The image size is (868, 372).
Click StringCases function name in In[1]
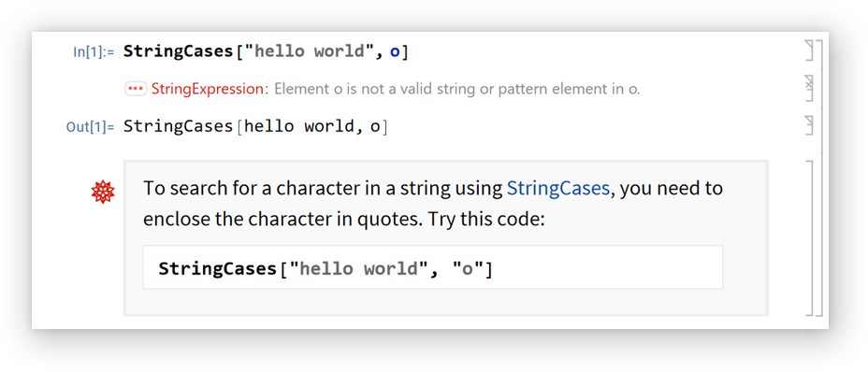[180, 52]
